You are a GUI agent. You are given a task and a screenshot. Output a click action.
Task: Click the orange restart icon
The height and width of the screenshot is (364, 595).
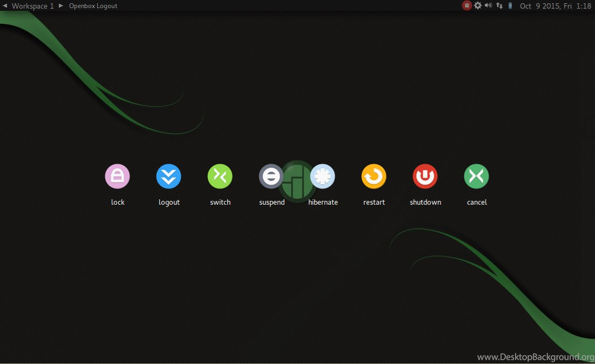point(374,176)
